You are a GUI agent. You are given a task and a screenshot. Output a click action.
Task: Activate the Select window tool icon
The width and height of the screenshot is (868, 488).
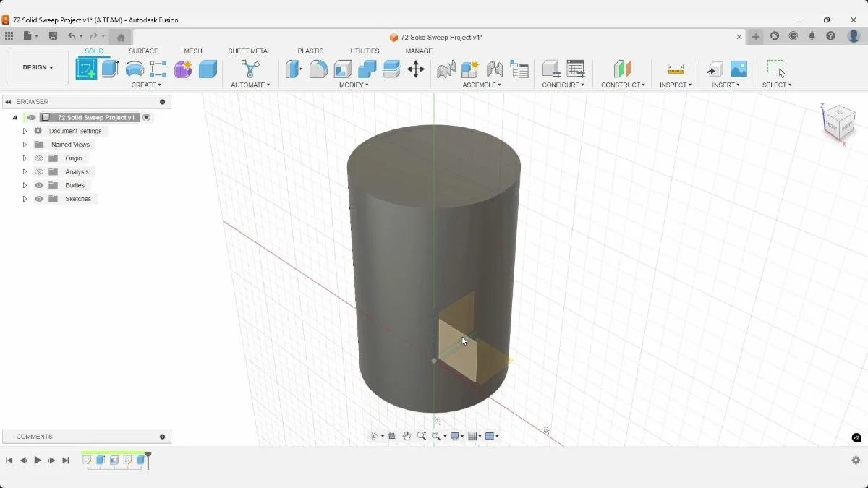(776, 69)
